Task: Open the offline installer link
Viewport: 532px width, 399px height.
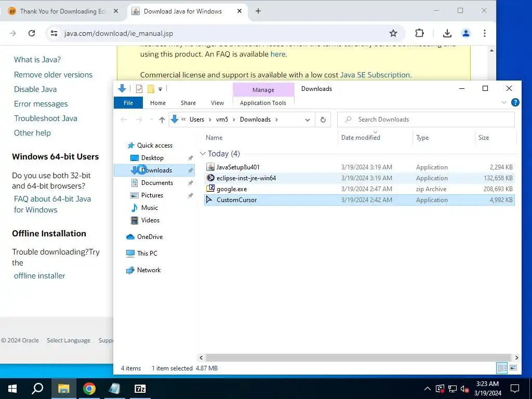Action: (39, 276)
